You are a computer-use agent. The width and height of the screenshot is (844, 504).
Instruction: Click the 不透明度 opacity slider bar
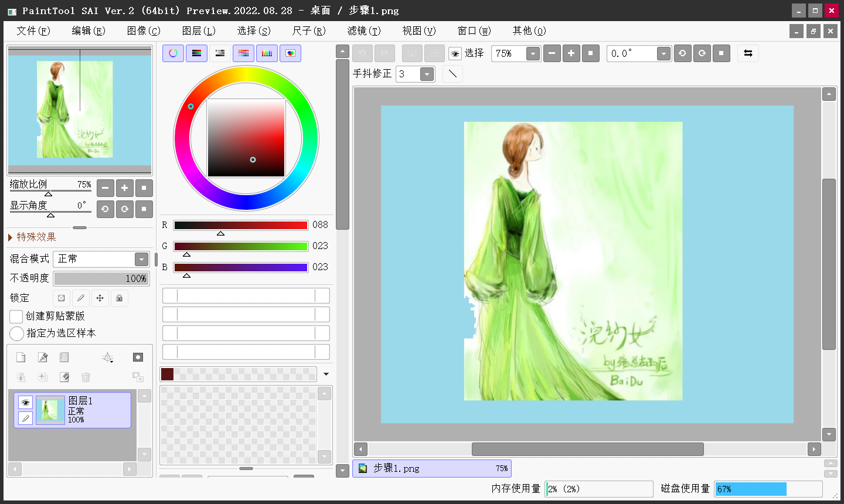coord(101,278)
